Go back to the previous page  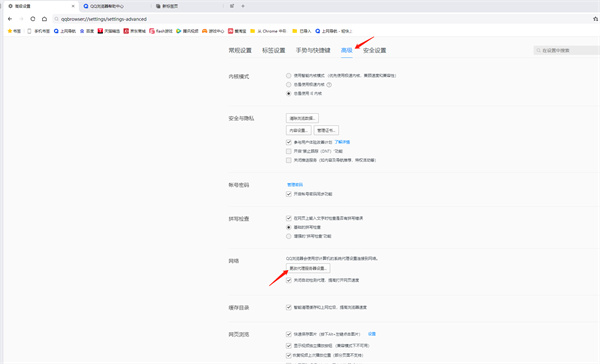10,19
